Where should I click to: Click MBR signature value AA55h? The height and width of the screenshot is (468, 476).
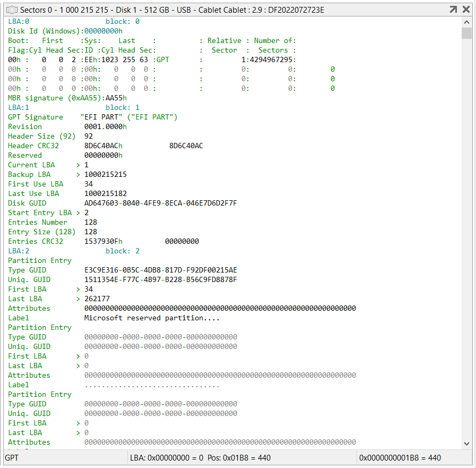tap(116, 98)
